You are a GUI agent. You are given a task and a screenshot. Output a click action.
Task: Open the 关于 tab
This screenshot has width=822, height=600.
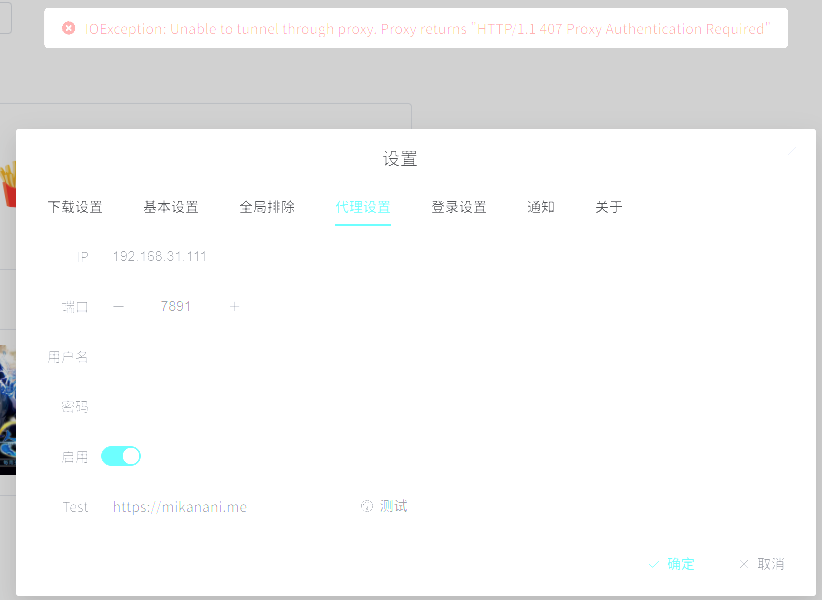pos(609,207)
